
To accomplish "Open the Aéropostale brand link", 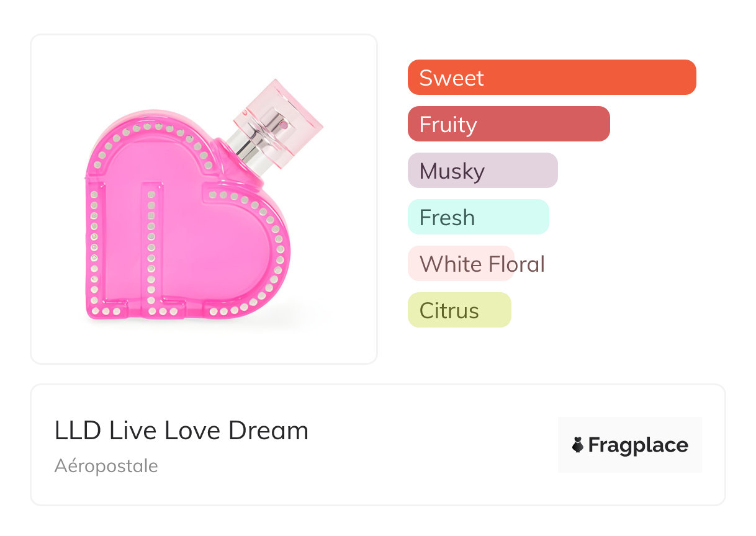I will pyautogui.click(x=106, y=466).
